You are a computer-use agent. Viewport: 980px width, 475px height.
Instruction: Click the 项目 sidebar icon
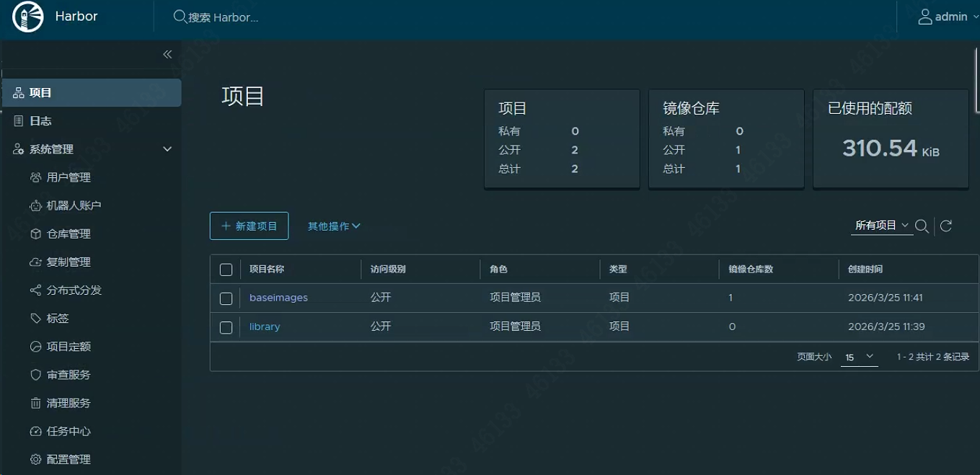click(19, 93)
